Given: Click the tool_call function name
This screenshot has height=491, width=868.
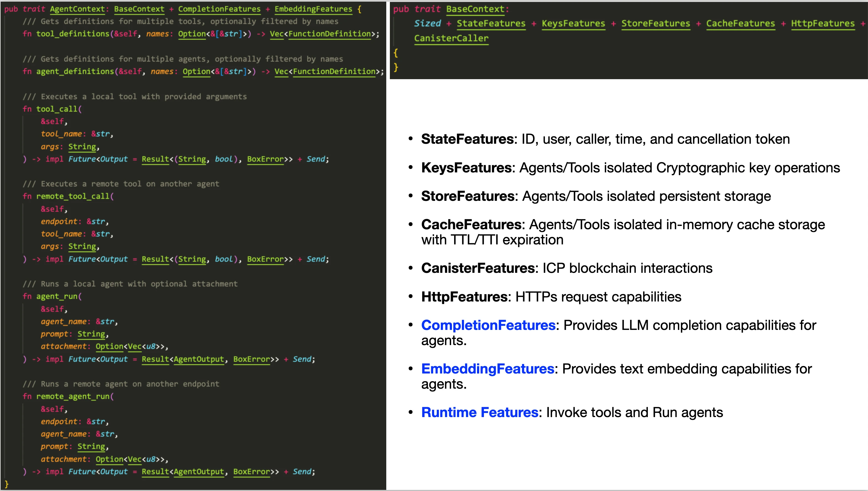Looking at the screenshot, I should click(57, 109).
